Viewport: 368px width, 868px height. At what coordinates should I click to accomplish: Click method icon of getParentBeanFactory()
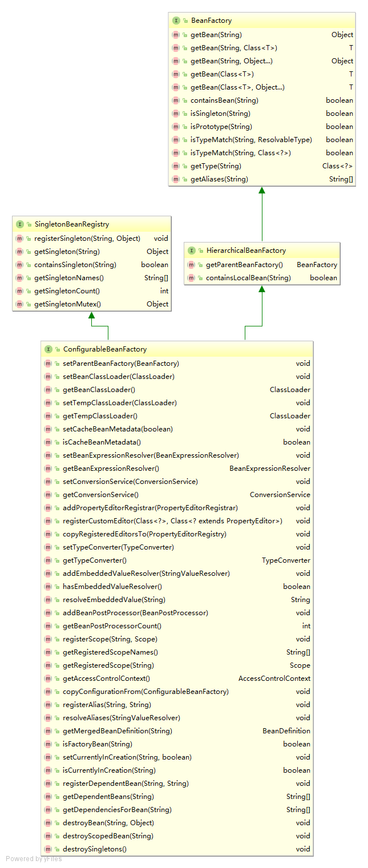192,265
